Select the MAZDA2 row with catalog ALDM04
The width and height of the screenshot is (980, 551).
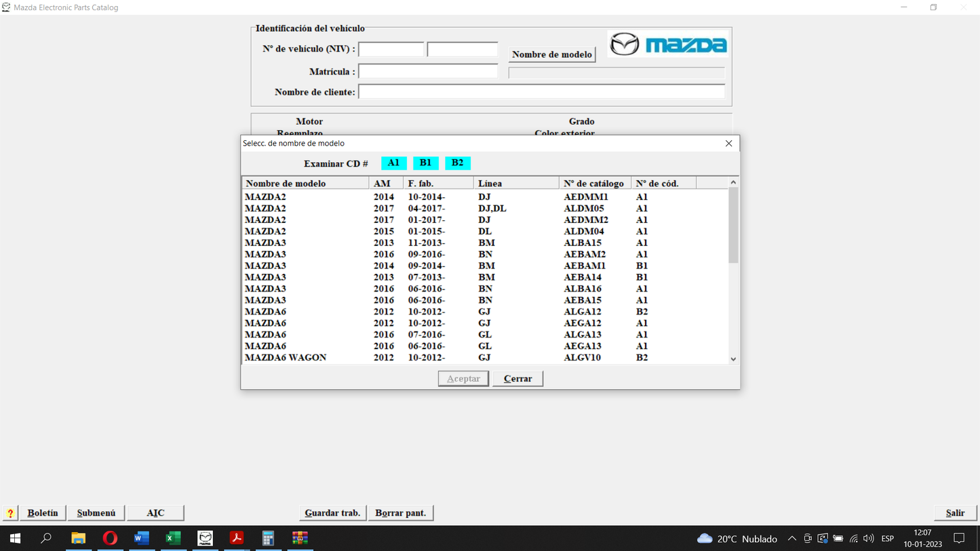click(485, 232)
